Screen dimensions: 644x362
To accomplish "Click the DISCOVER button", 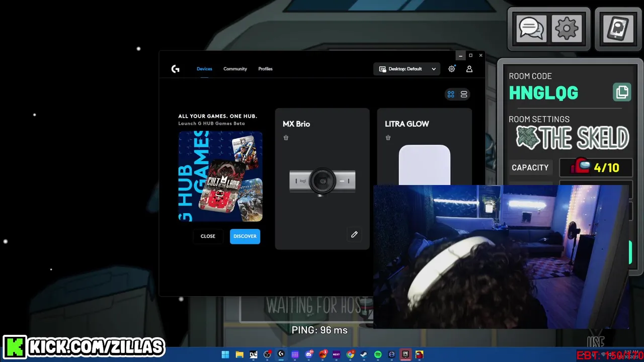I will (245, 236).
